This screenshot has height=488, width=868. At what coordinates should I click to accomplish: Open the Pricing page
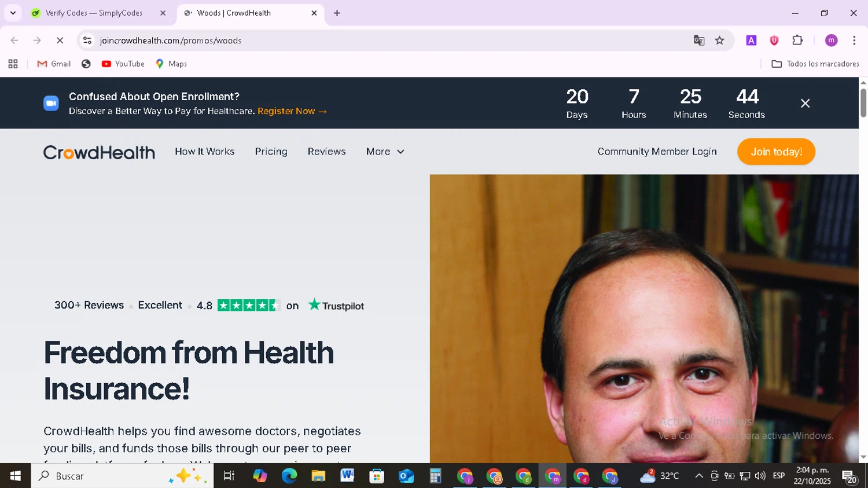[271, 152]
